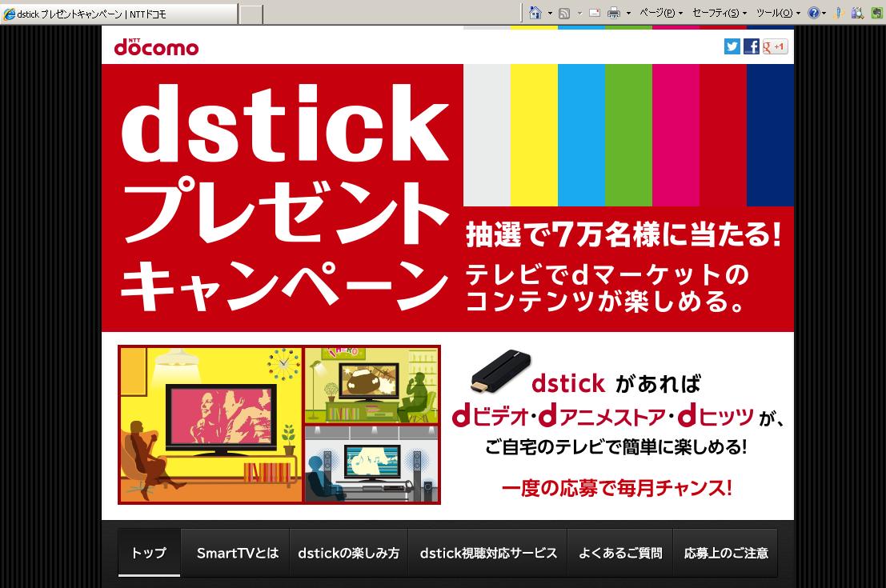Open the Home button dropdown arrow
The height and width of the screenshot is (588, 886).
pos(550,13)
